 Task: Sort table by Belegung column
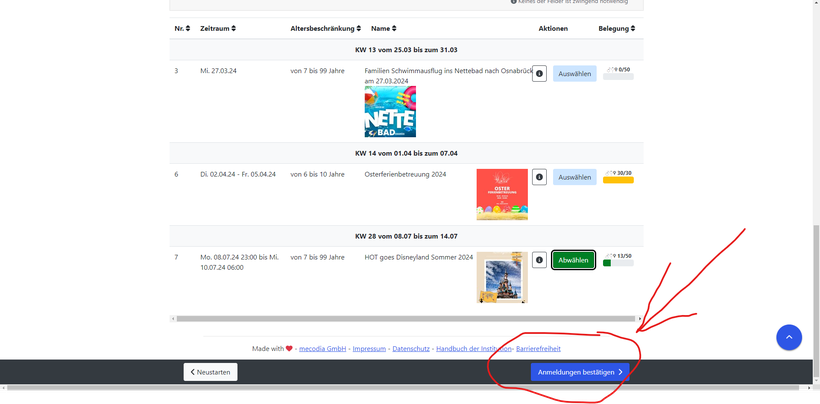click(x=617, y=29)
